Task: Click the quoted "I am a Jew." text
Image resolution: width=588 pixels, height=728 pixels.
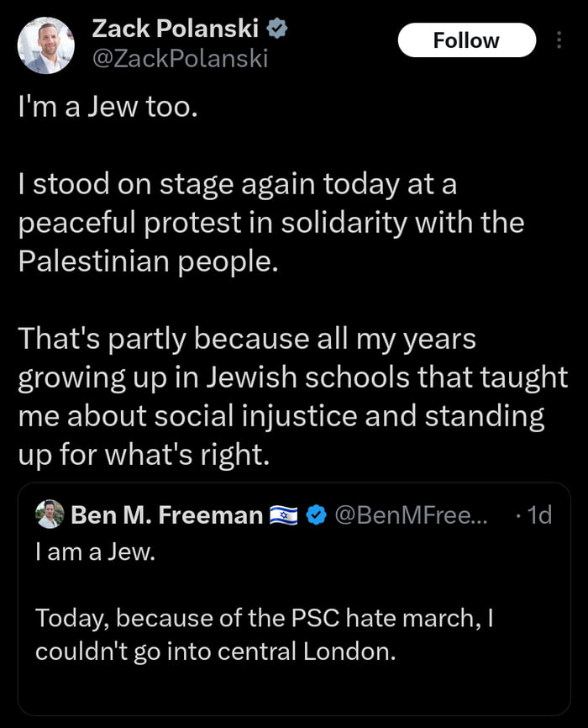Action: pos(94,554)
